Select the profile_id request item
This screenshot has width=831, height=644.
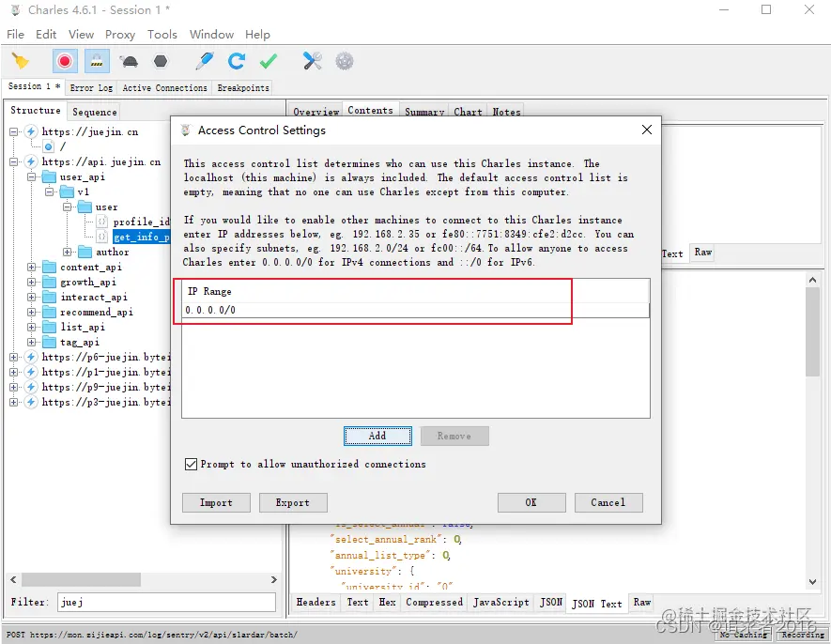coord(142,222)
